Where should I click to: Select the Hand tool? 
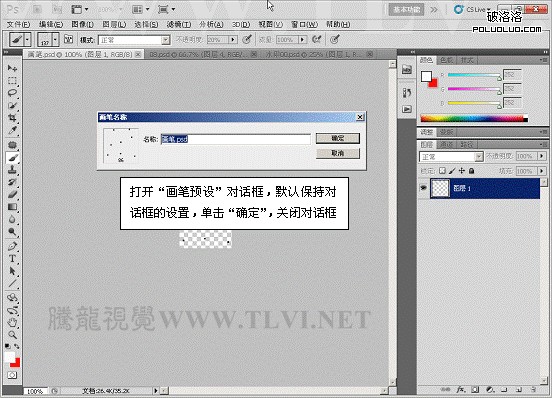(12, 322)
